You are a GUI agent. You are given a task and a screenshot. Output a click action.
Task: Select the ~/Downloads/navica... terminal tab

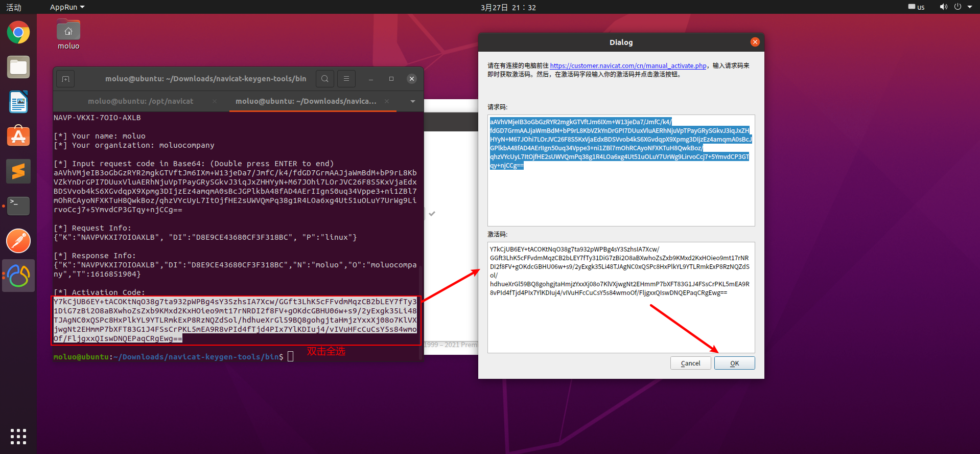click(x=306, y=101)
